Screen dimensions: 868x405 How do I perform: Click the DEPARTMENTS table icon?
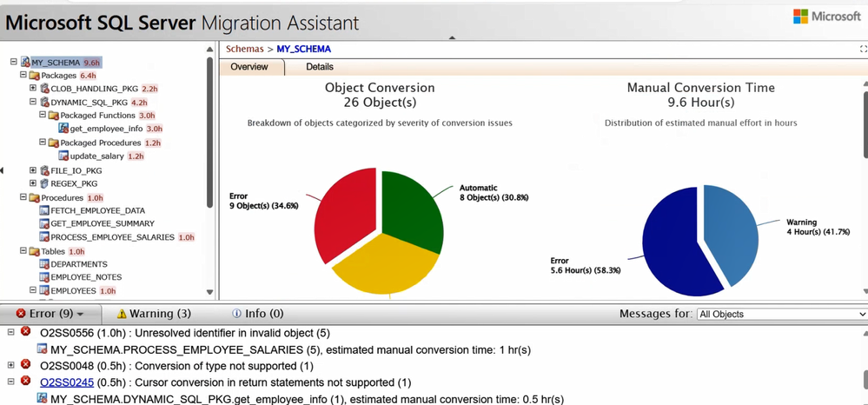pyautogui.click(x=45, y=264)
